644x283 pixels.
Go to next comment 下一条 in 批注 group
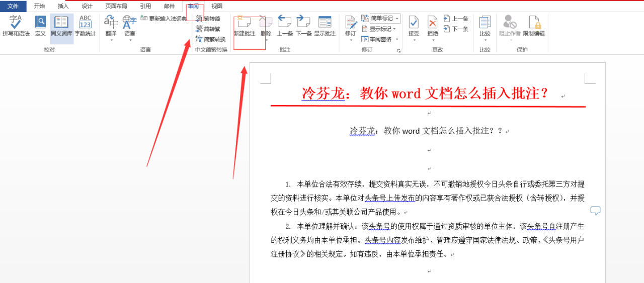coord(303,26)
